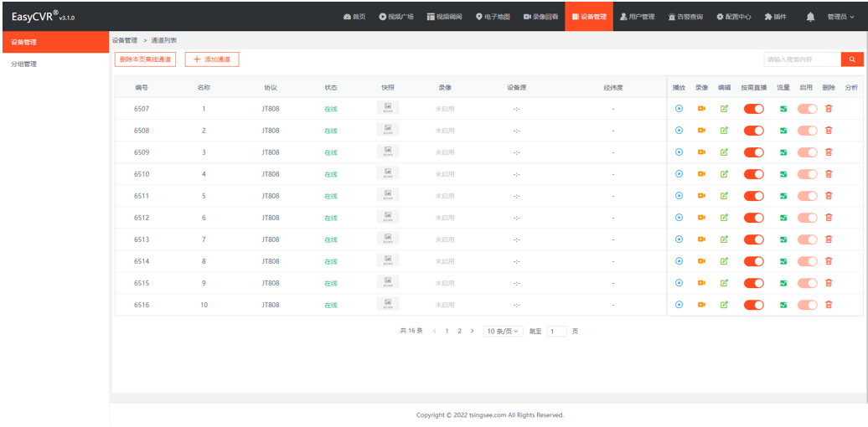Viewport: 868px width, 427px height.
Task: View traffic chart for channel 6512
Action: [783, 218]
